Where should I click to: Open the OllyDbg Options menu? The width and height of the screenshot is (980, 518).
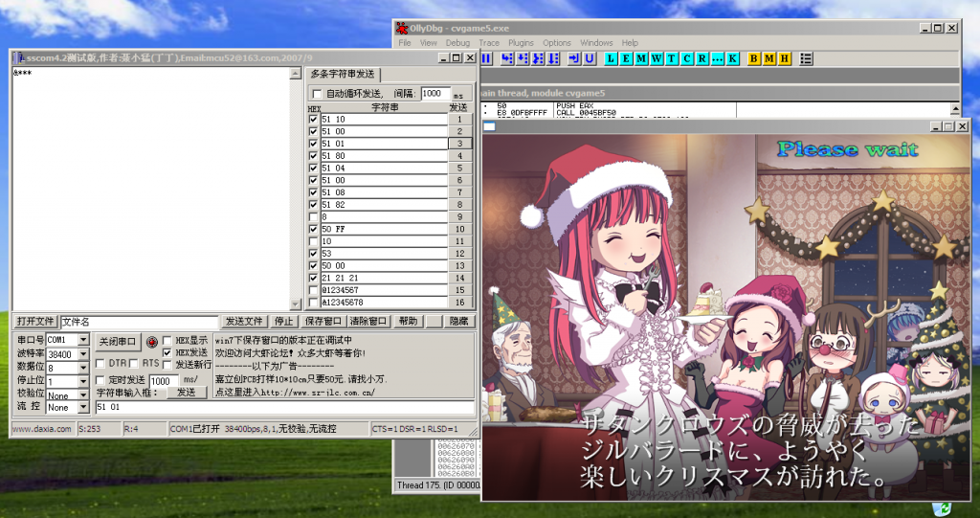[x=557, y=43]
